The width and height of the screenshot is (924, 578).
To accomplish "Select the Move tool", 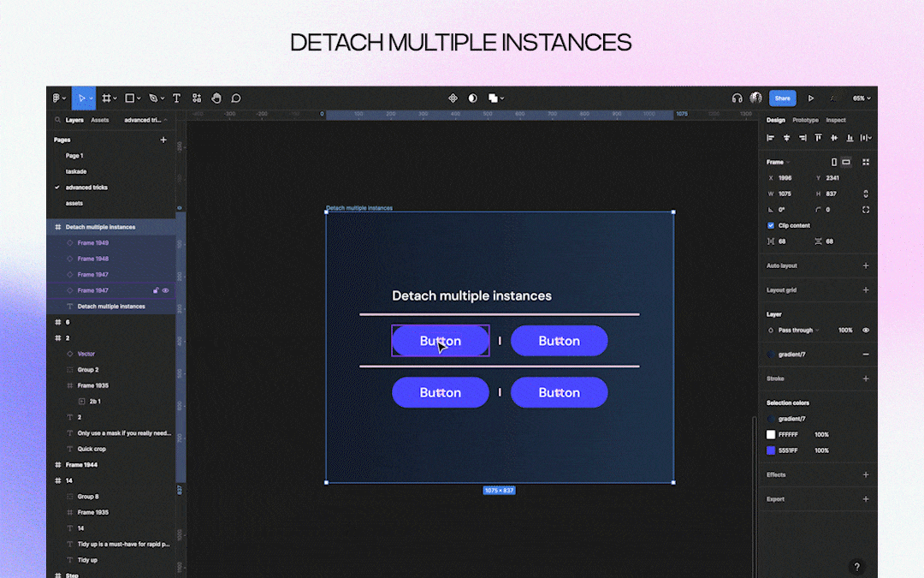I will point(83,98).
